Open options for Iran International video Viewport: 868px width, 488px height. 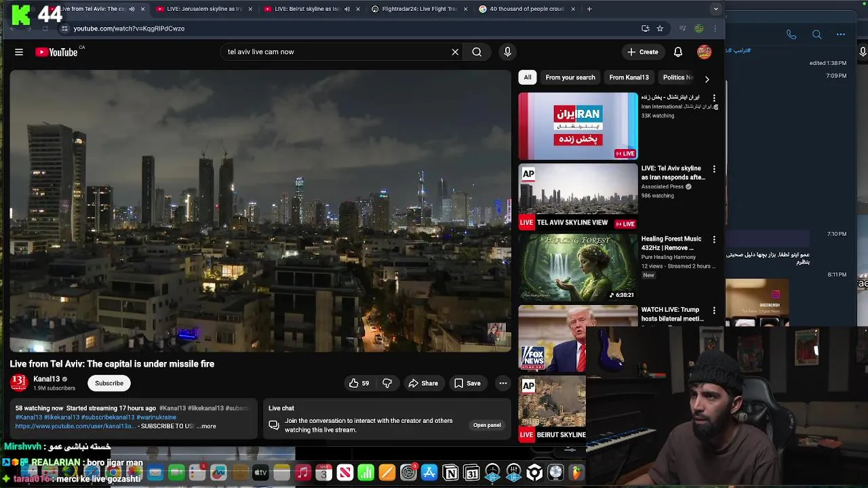713,98
